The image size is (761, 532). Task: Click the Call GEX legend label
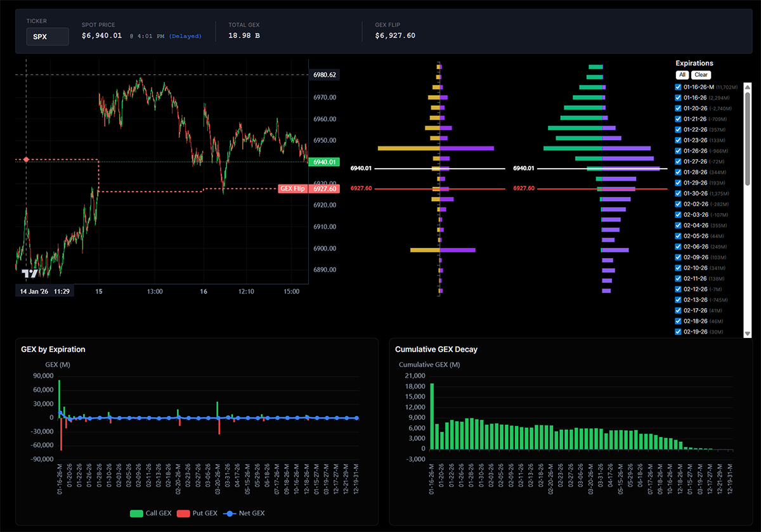[x=159, y=513]
